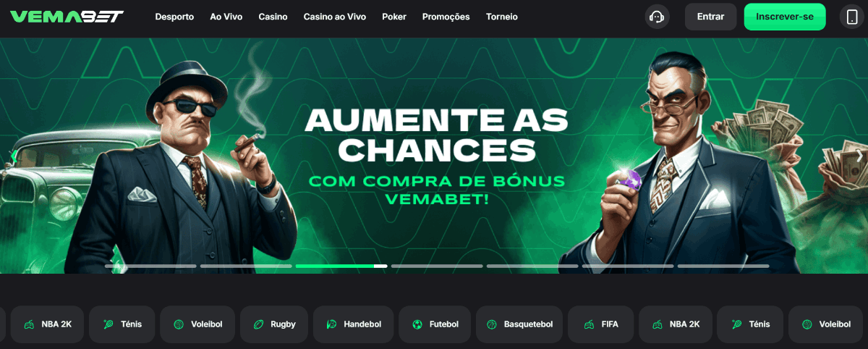
Task: Select the Handebol sport chip
Action: pos(353,324)
